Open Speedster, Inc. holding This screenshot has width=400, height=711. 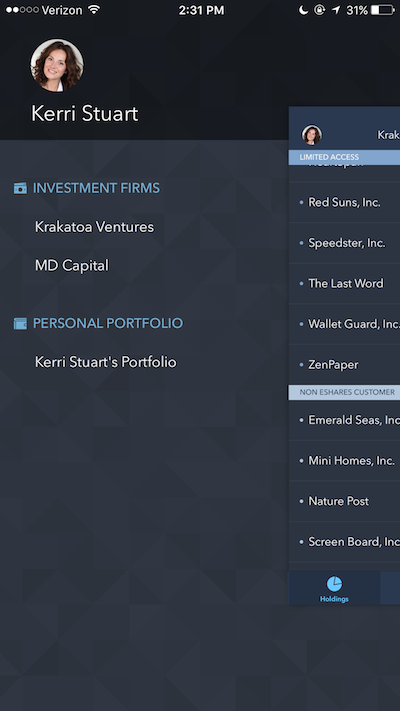(344, 243)
